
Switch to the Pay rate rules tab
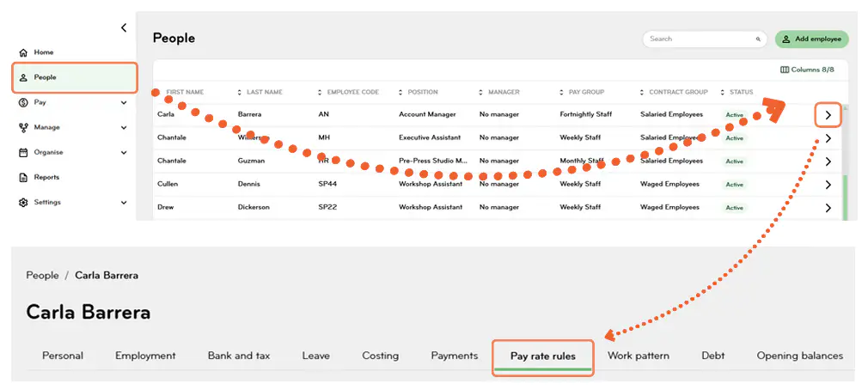(x=542, y=356)
